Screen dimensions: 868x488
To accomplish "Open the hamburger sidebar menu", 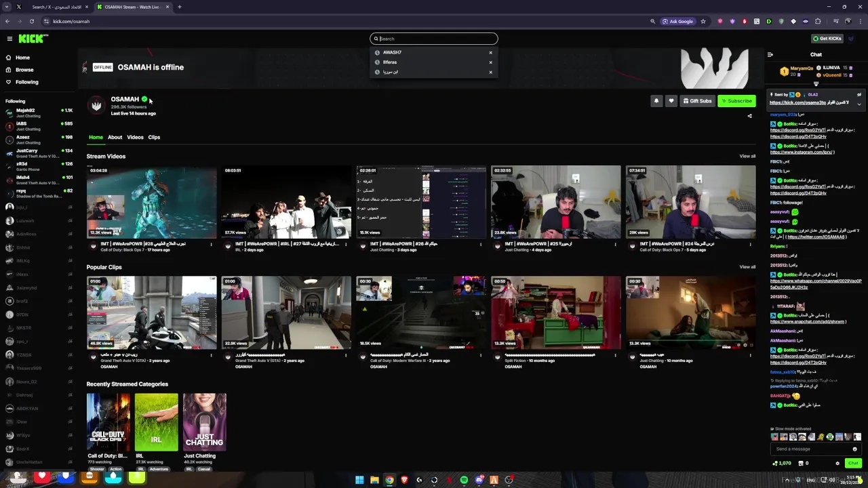I will [x=8, y=39].
